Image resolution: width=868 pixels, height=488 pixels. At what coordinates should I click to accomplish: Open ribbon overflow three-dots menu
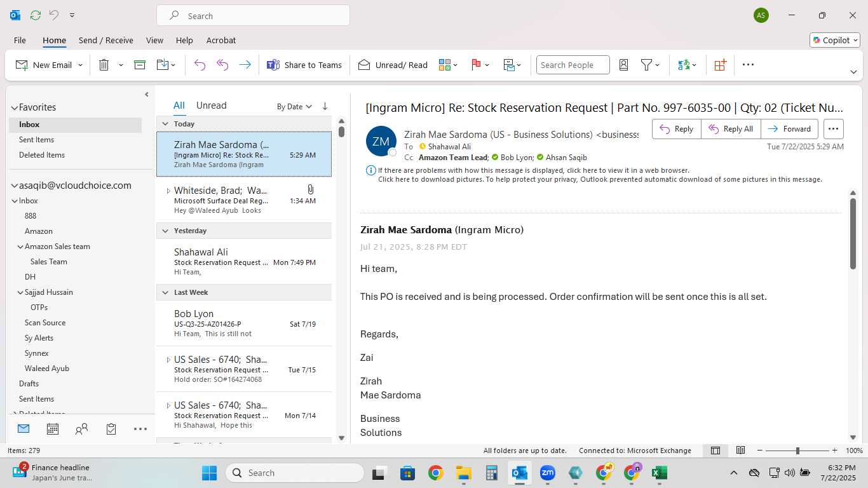coord(748,65)
